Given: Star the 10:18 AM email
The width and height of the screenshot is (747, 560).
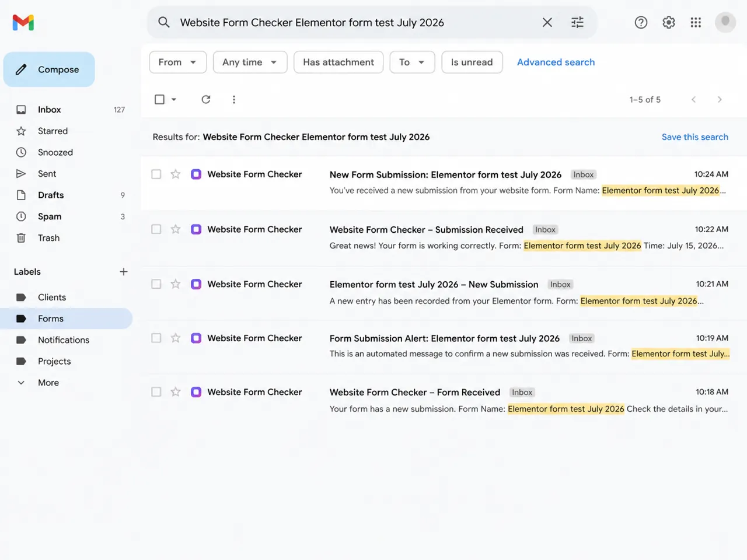Looking at the screenshot, I should [176, 392].
